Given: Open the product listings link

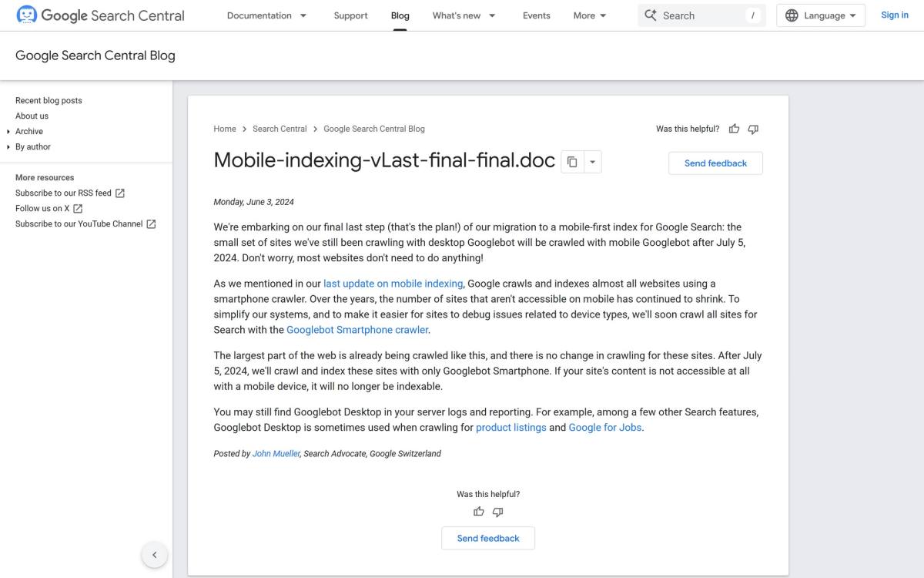Looking at the screenshot, I should 511,427.
